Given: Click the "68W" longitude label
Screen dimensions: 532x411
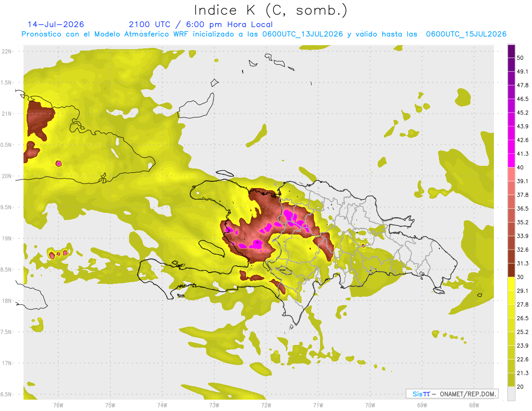Looking at the screenshot, I should [473, 405].
